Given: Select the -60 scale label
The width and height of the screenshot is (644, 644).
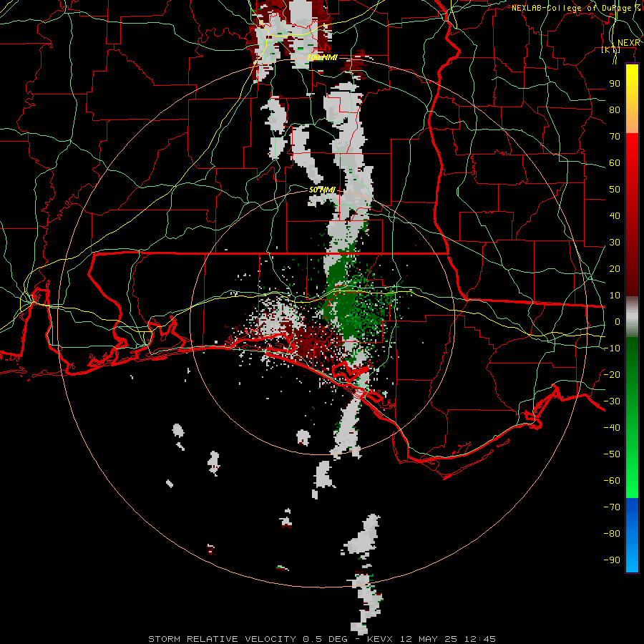Looking at the screenshot, I should tap(612, 481).
